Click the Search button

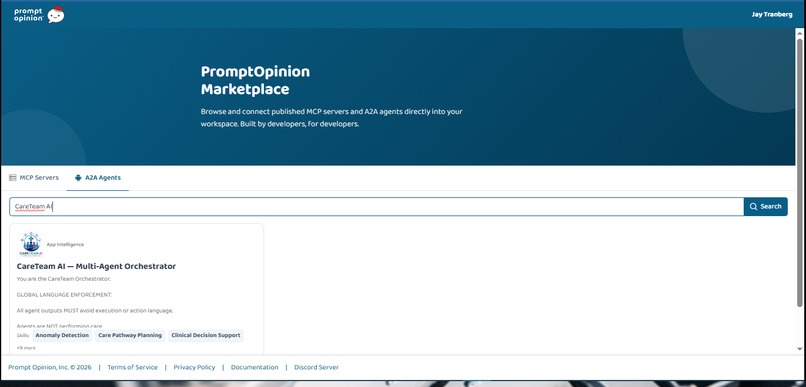(x=765, y=207)
